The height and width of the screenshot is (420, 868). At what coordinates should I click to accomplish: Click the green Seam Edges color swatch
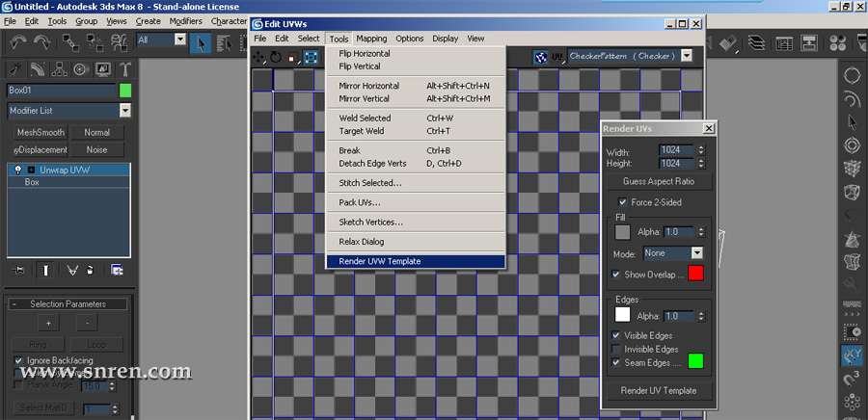point(695,361)
